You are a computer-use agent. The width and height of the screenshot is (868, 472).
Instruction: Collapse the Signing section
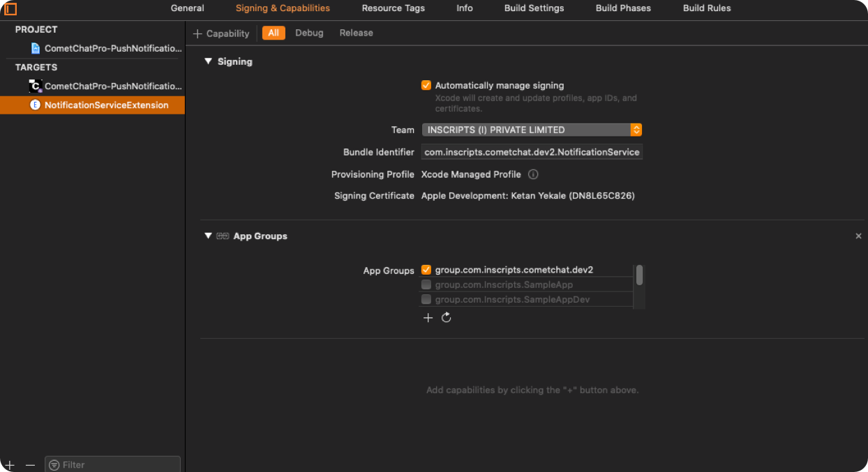pos(208,61)
